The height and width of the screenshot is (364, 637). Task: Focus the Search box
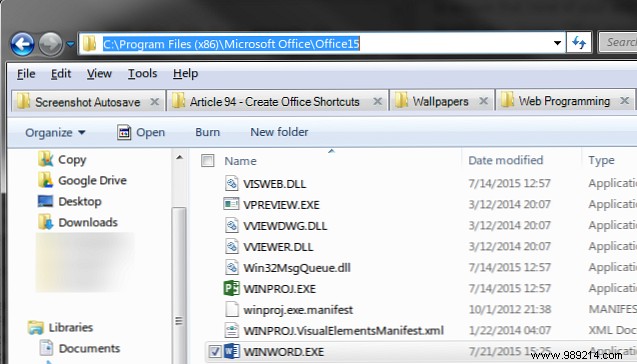[618, 42]
